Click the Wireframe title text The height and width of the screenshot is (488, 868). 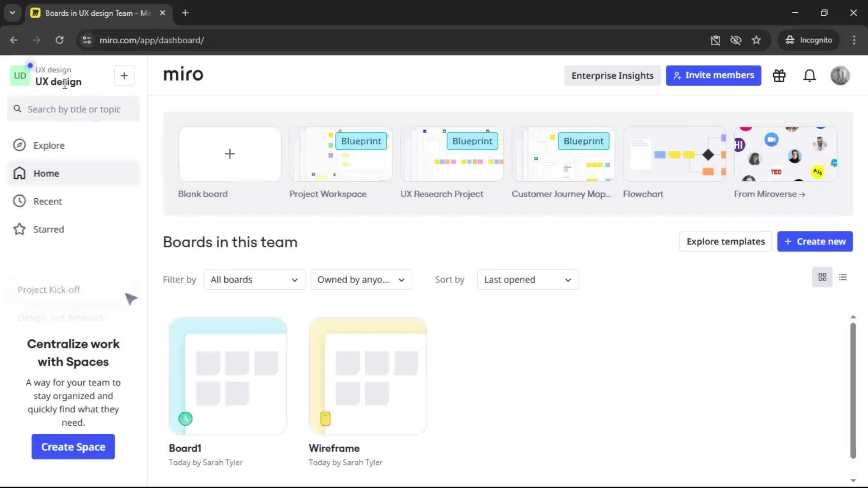pyautogui.click(x=334, y=448)
